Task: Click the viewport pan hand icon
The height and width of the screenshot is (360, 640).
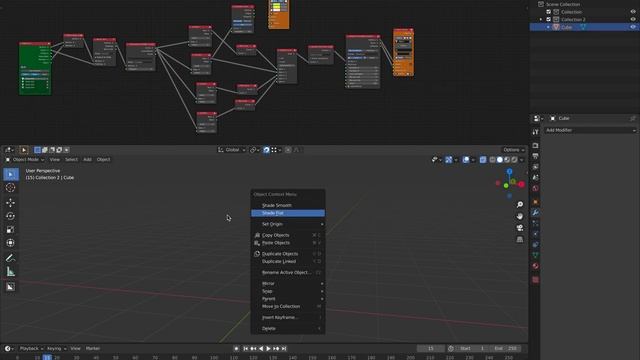Action: (x=520, y=216)
